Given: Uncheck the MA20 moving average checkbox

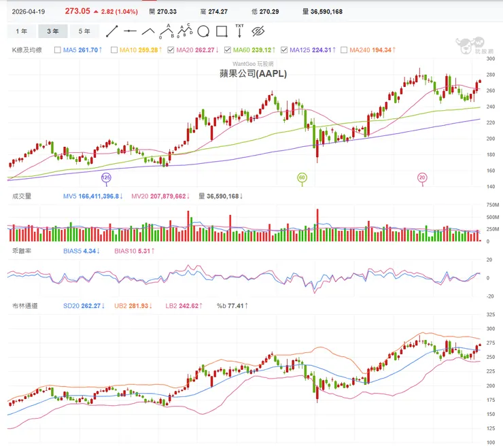Looking at the screenshot, I should tap(171, 50).
